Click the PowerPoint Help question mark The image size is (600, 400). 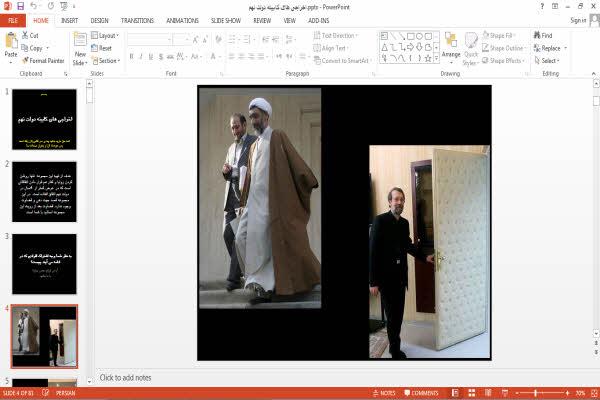(542, 6)
